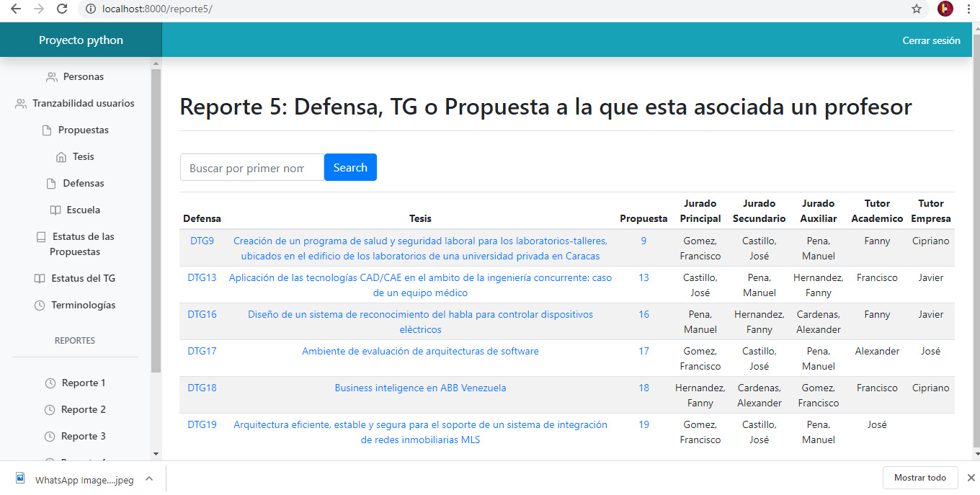Click the browser back arrow
Screen dimensions: 980x495
pos(16,9)
